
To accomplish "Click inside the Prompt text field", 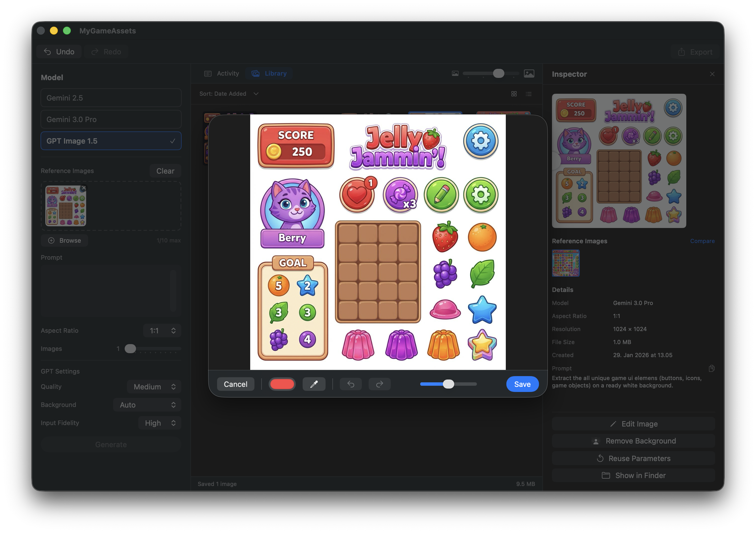I will pos(111,291).
